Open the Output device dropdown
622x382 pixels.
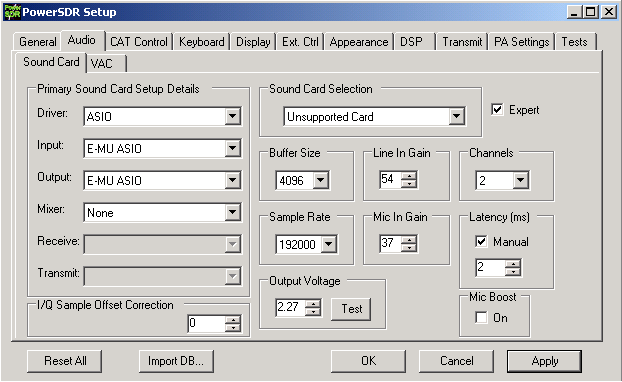tap(232, 180)
